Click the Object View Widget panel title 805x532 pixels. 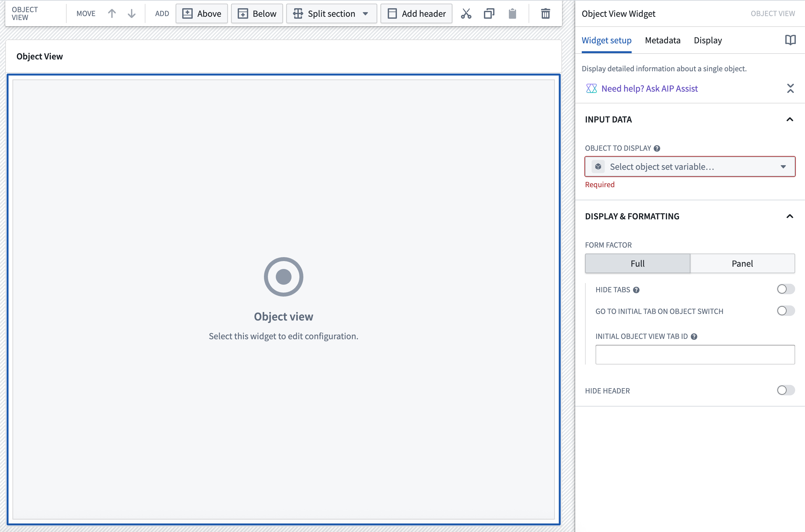(619, 13)
